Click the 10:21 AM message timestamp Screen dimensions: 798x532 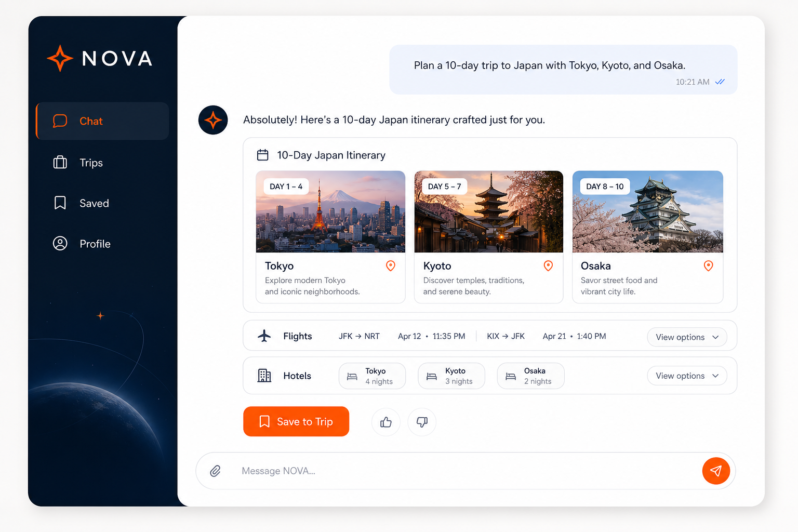[693, 82]
